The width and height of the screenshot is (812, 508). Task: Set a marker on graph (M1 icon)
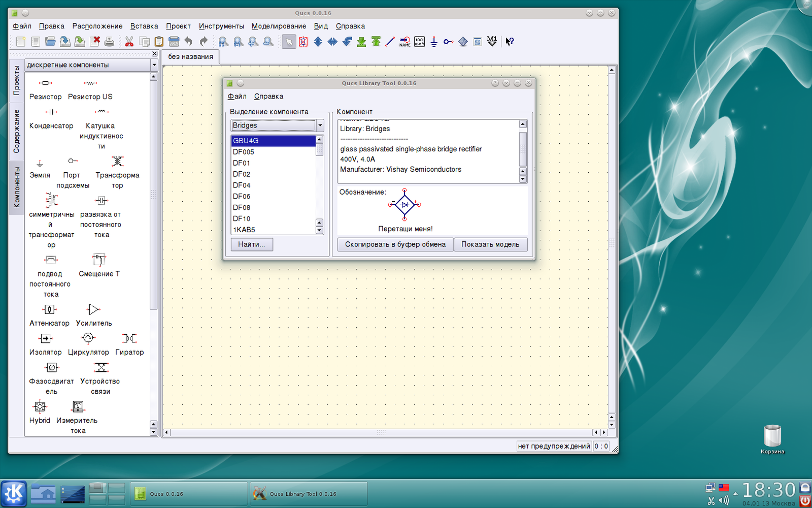(x=492, y=42)
